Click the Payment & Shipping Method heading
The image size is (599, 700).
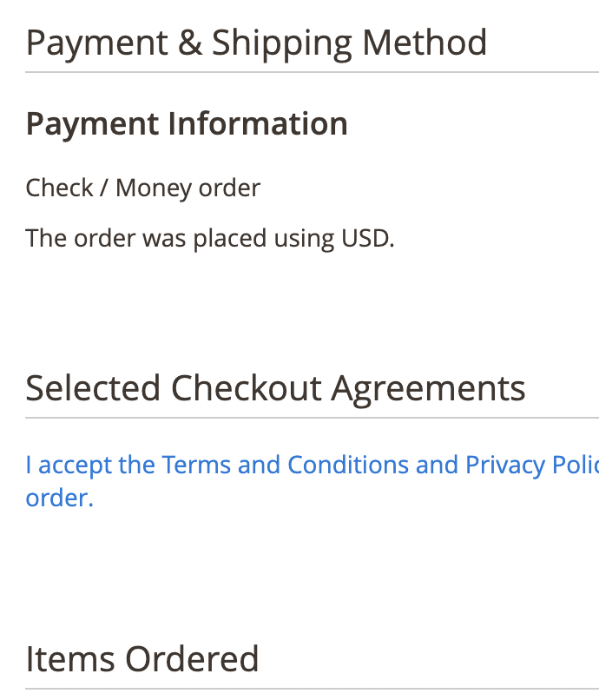[256, 43]
